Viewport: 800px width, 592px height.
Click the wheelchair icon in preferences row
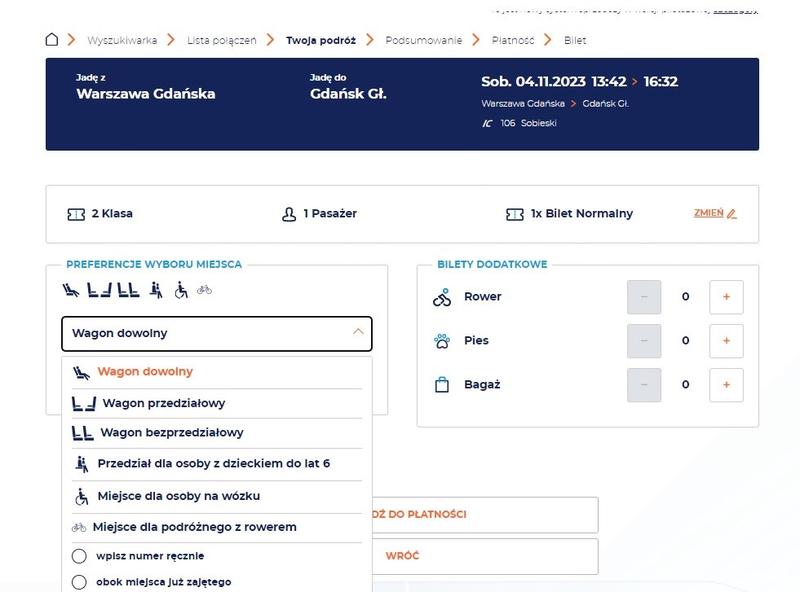click(x=181, y=290)
